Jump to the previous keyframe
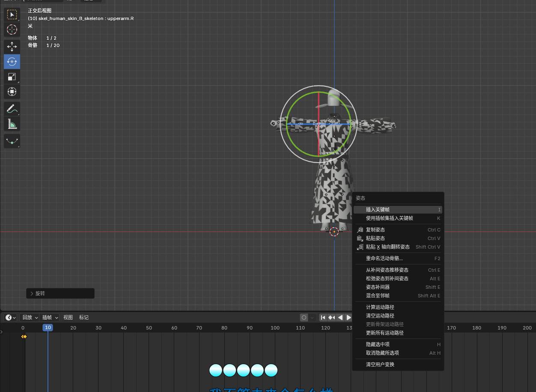This screenshot has height=392, width=536. 332,318
